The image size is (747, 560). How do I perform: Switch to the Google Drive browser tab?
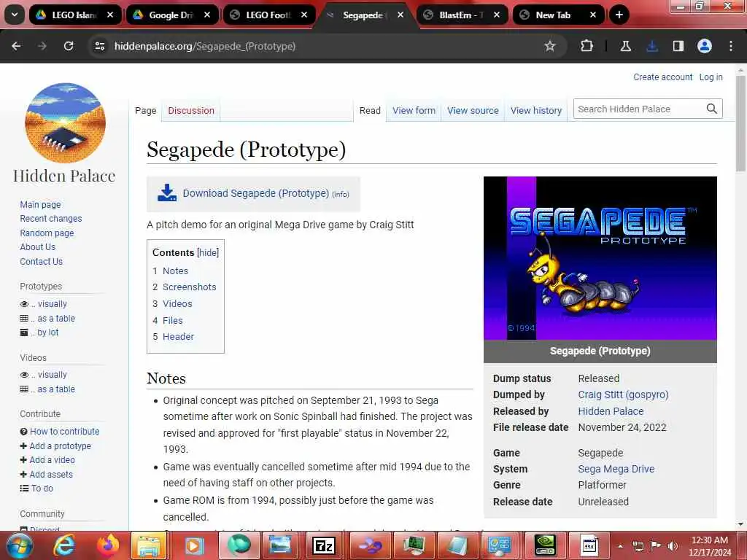171,15
